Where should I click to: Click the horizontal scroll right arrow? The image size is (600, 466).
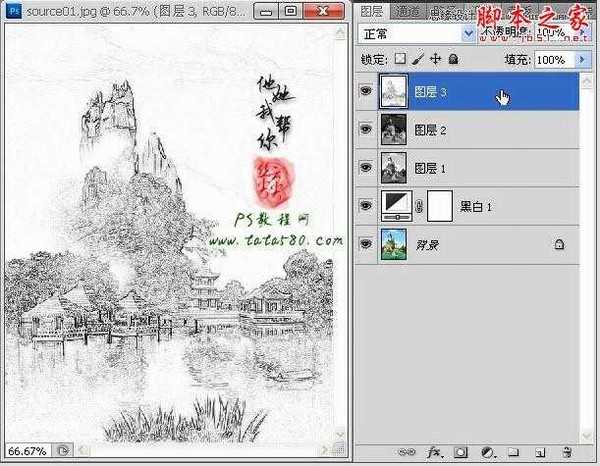coord(324,450)
